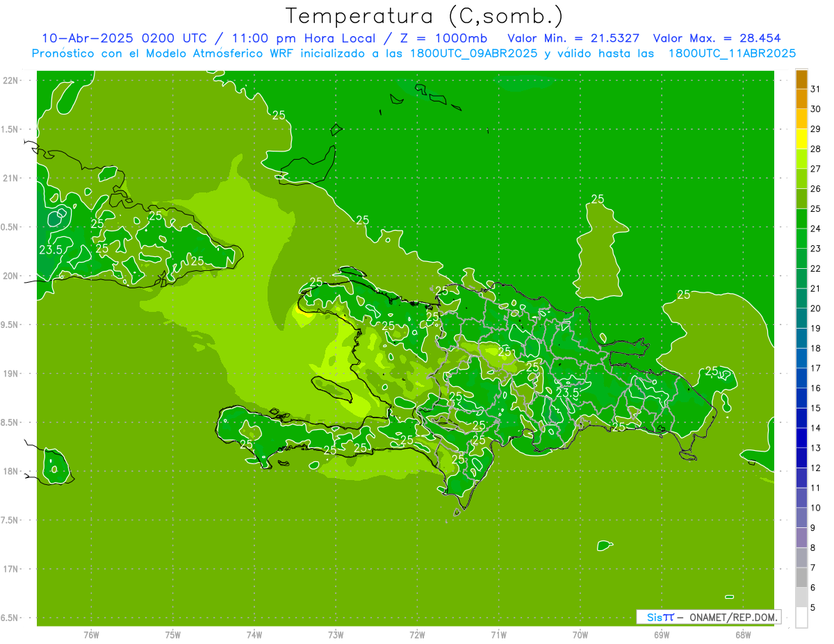Click the legend value '31'
The height and width of the screenshot is (644, 834).
(x=816, y=89)
